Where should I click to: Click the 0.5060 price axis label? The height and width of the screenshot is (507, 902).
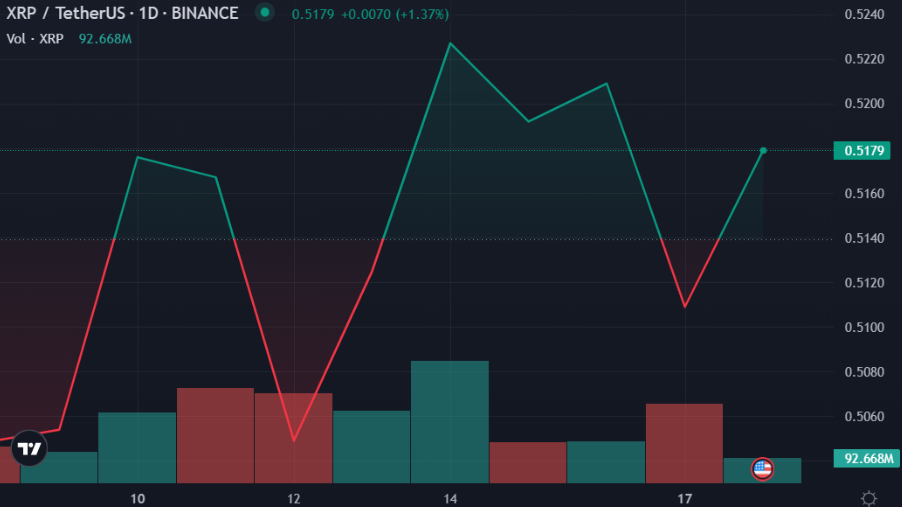click(864, 417)
